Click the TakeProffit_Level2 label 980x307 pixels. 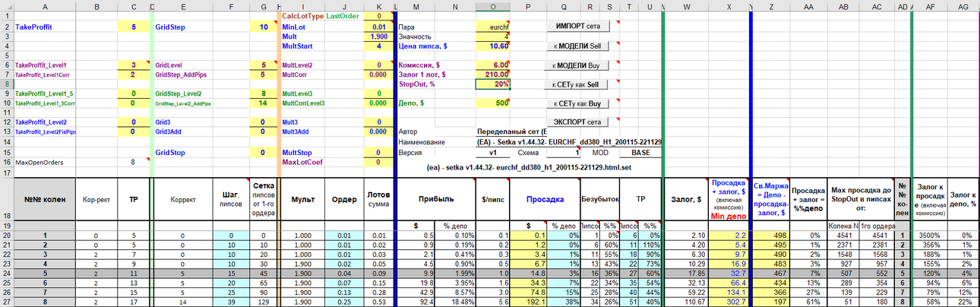click(x=41, y=122)
